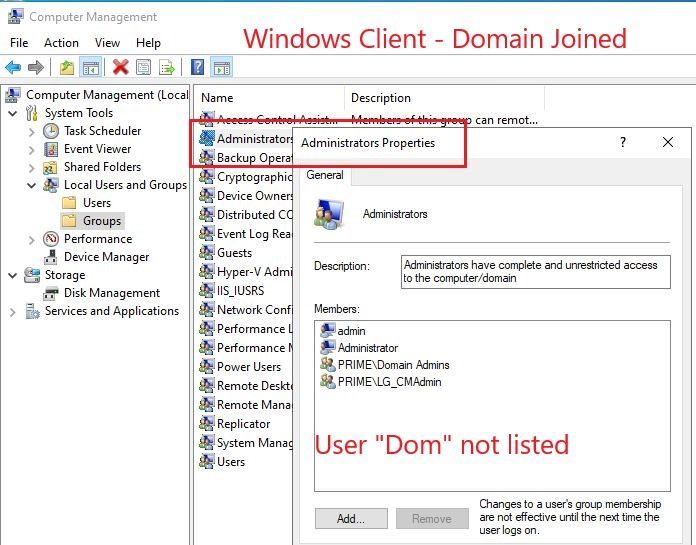Viewport: 696px width, 545px height.
Task: Expand the Event Viewer tree node
Action: [31, 150]
